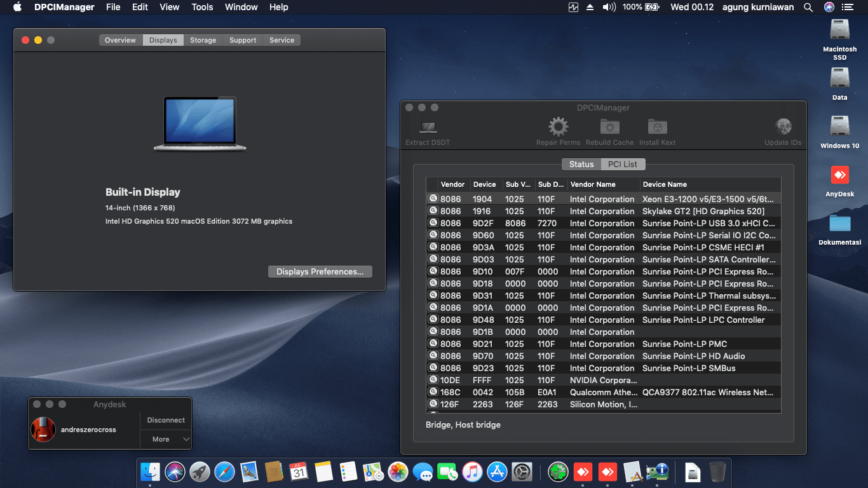Open the Notification Center list icon

848,8
